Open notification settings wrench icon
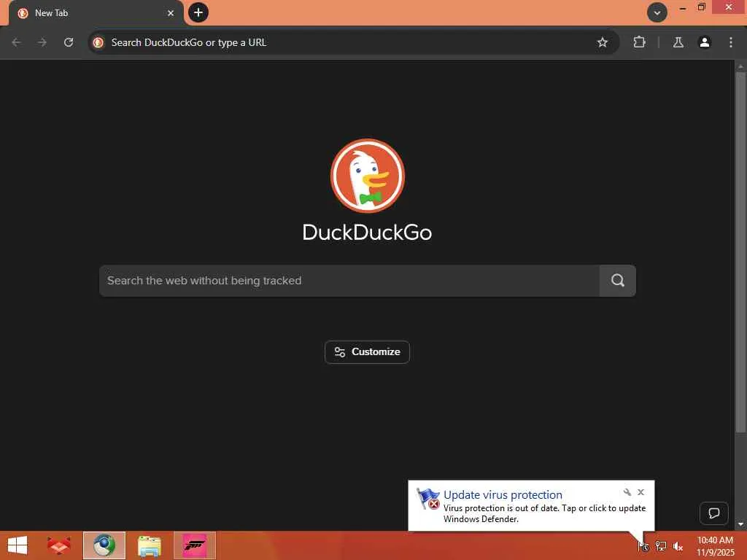Image resolution: width=747 pixels, height=560 pixels. point(627,492)
